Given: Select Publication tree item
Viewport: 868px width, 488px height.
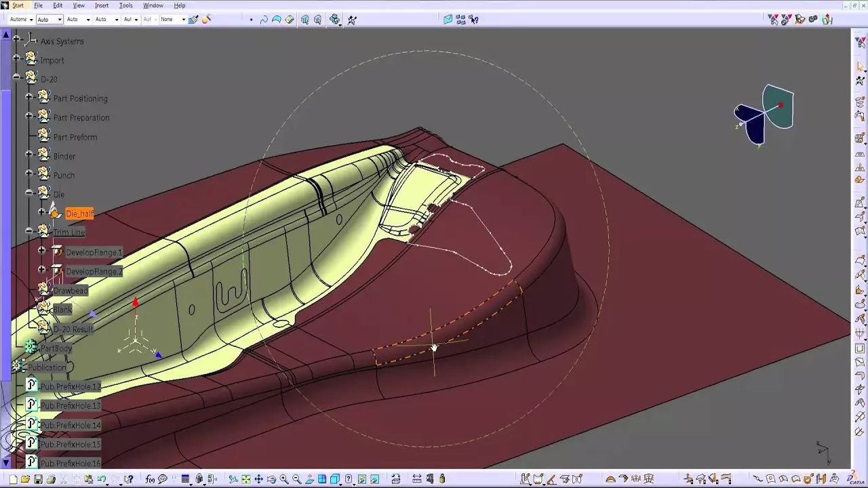Looking at the screenshot, I should pyautogui.click(x=47, y=367).
